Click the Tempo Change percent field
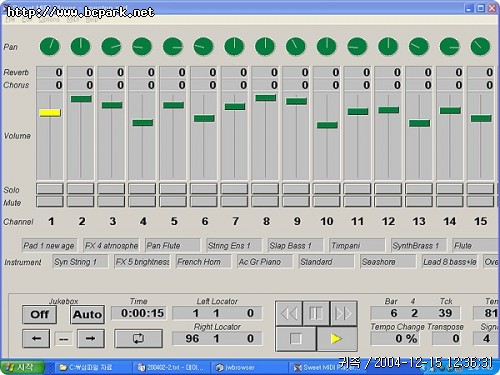Viewport: 500px width, 375px height. (395, 339)
